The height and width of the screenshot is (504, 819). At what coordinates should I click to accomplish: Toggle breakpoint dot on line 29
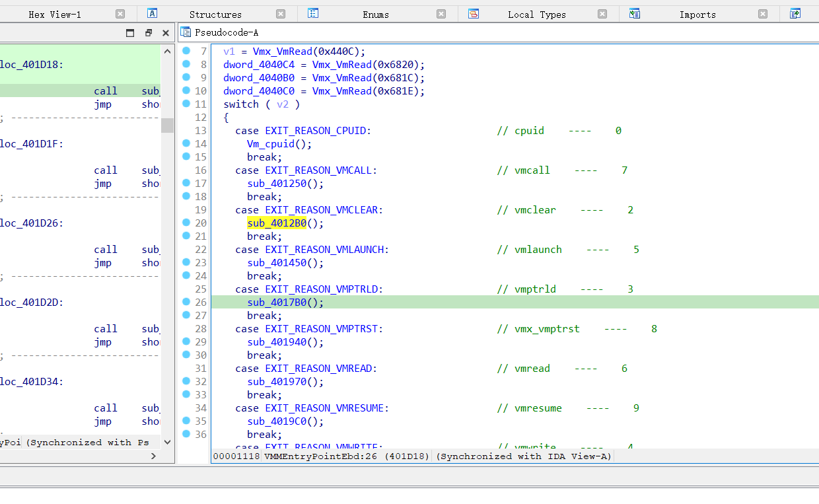pyautogui.click(x=186, y=342)
